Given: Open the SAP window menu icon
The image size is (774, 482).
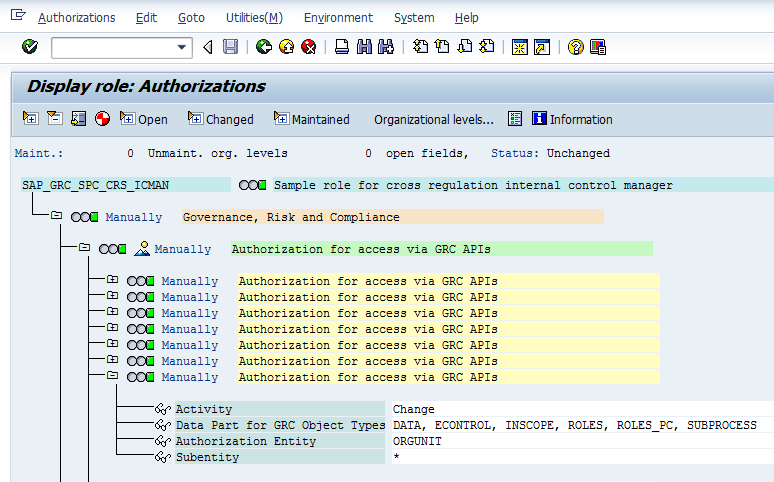Looking at the screenshot, I should [18, 15].
